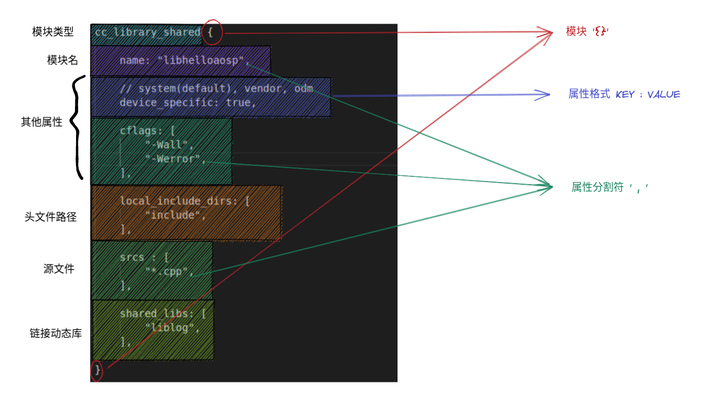720x395 pixels.
Task: Click the 源文件 label
Action: pos(59,269)
